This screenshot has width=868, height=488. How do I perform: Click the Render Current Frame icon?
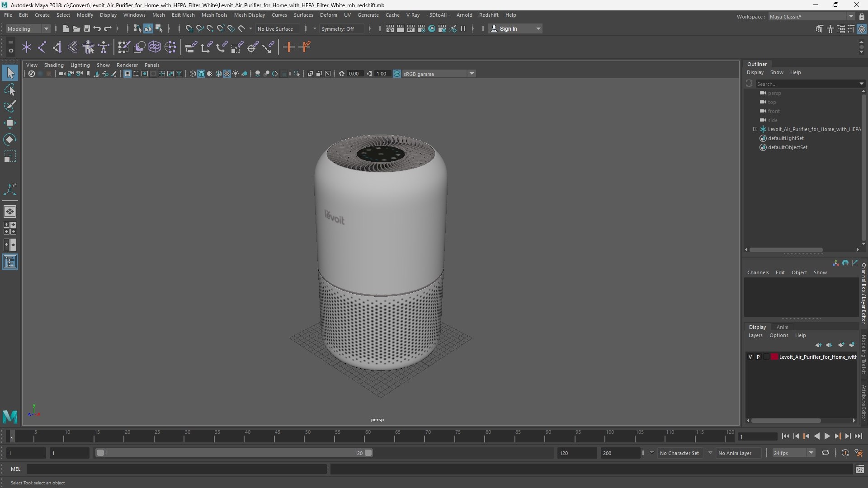[x=401, y=28]
